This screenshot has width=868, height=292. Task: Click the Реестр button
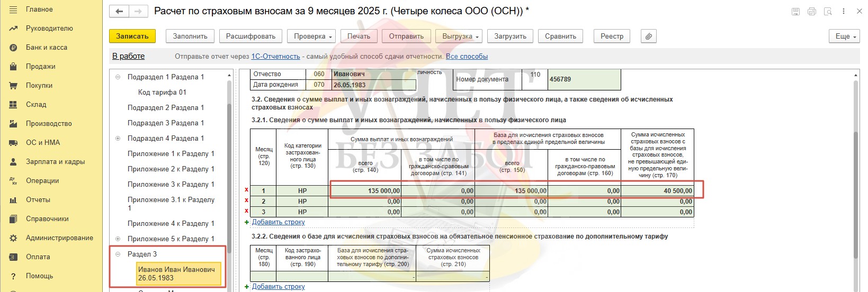612,36
